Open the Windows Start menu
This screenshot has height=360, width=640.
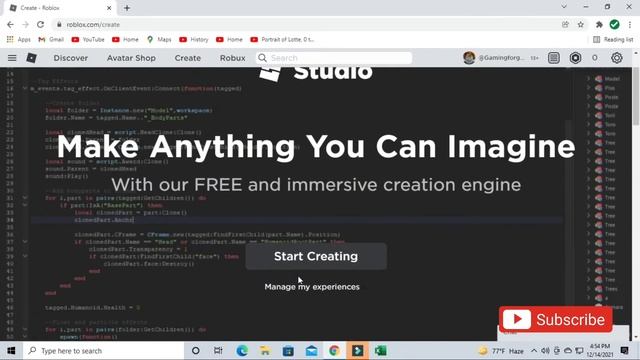pyautogui.click(x=11, y=351)
